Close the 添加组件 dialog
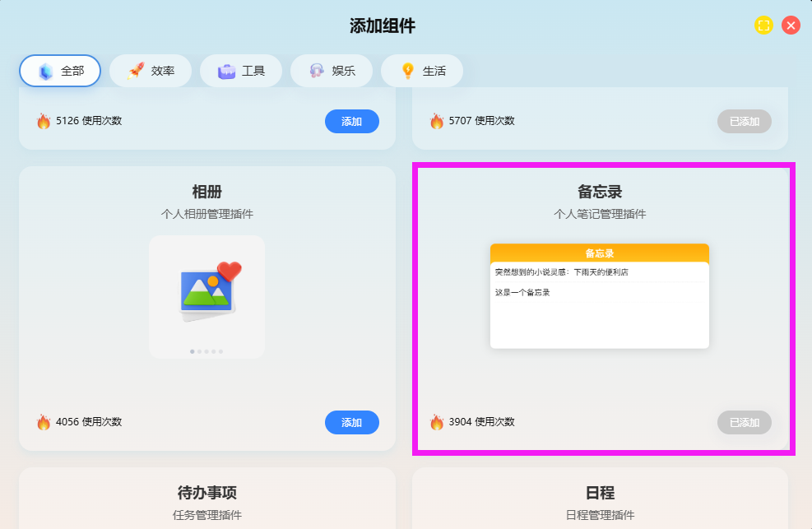 coord(791,26)
